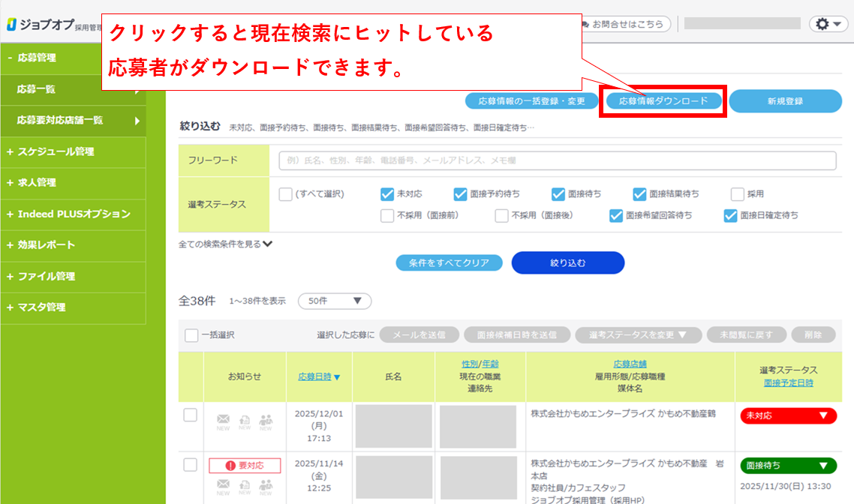Click the フリーワード search field

557,160
